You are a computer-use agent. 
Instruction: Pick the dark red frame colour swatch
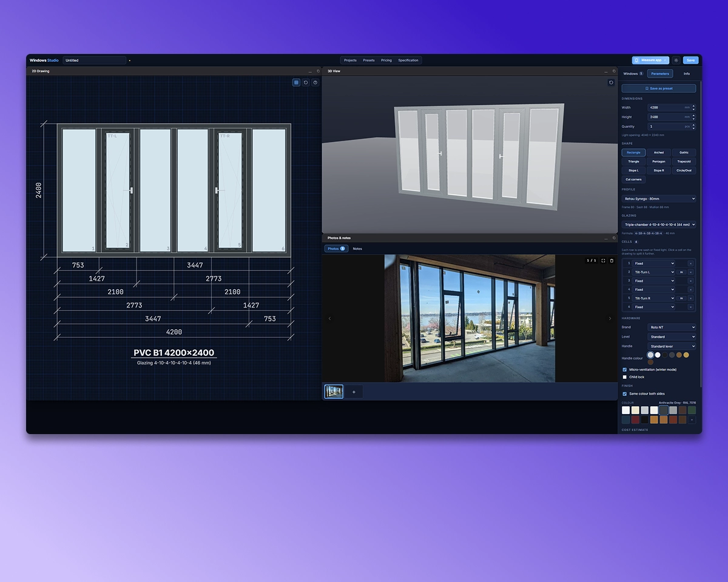point(635,420)
